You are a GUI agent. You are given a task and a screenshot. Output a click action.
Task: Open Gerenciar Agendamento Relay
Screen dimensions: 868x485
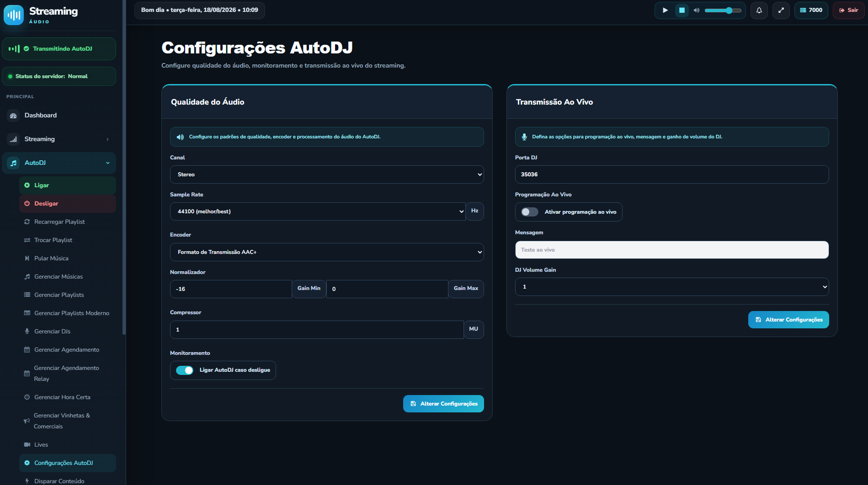[68, 374]
